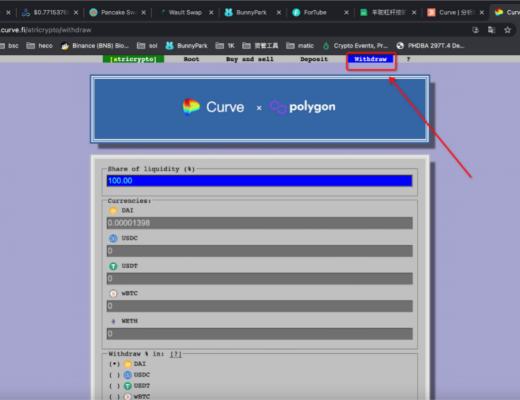Open the matic bookmarks folder

(300, 46)
